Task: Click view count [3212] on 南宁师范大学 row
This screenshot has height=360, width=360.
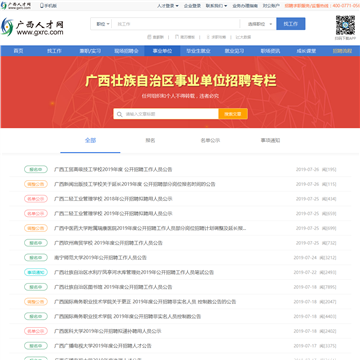Action: click(328, 258)
